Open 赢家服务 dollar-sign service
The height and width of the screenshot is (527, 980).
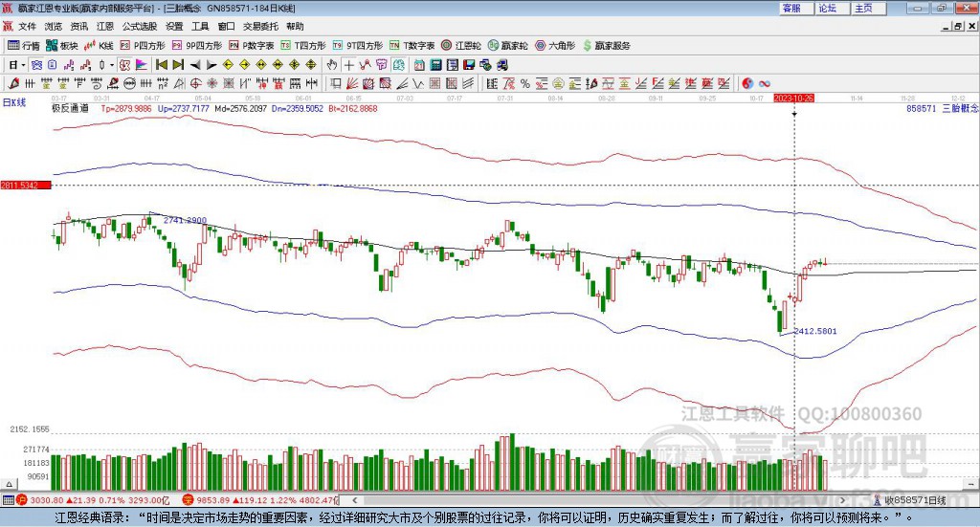(606, 46)
